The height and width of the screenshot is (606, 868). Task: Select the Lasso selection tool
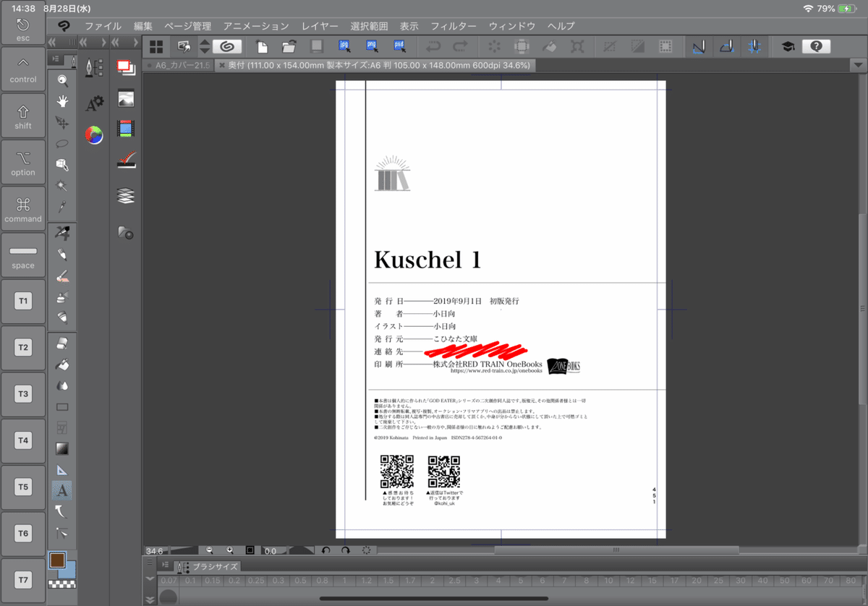tap(63, 143)
